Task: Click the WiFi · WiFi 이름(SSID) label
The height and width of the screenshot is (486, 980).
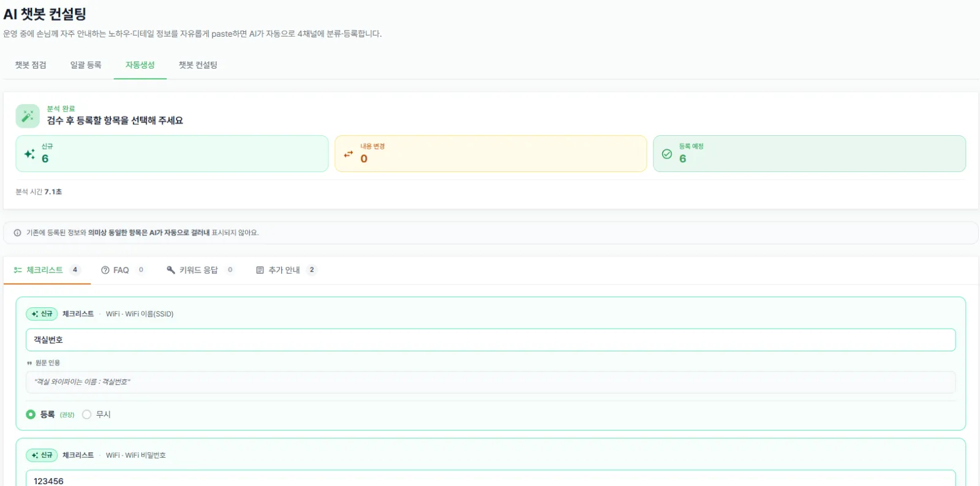Action: tap(140, 314)
